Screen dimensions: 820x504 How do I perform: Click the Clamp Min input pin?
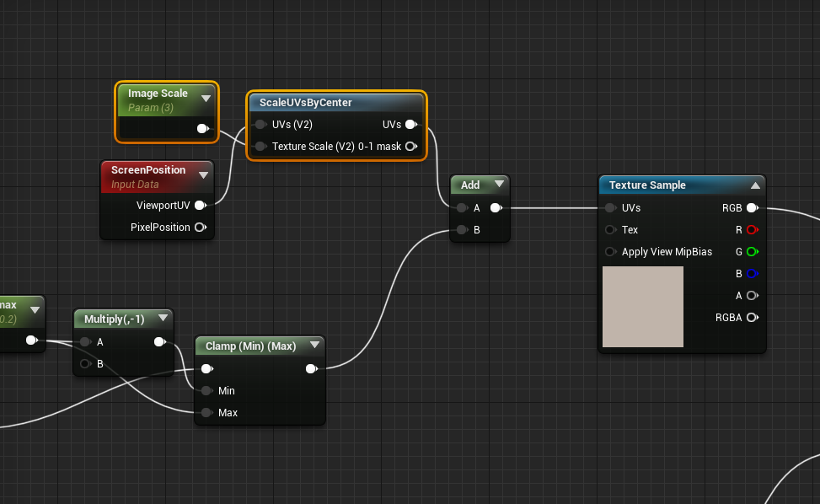(207, 390)
